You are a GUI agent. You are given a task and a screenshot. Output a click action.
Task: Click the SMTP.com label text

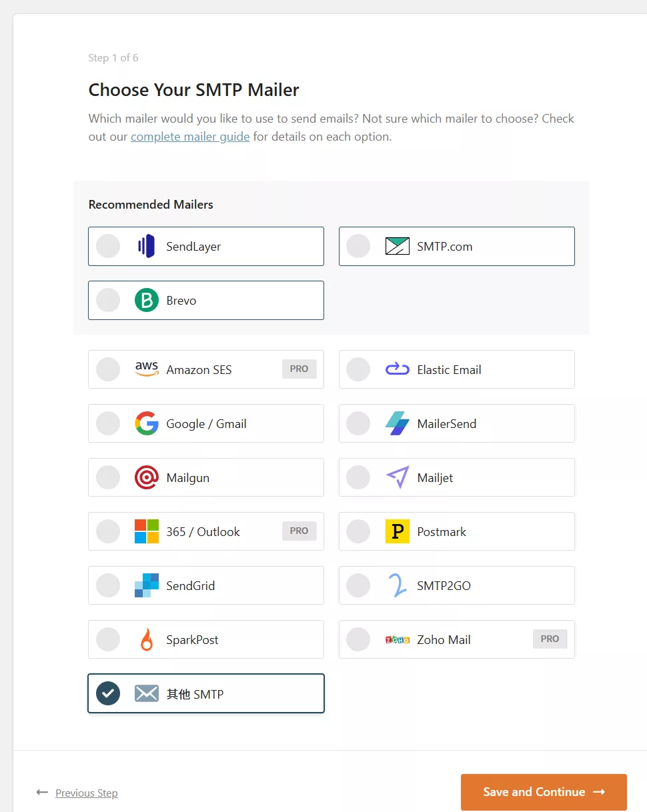click(x=445, y=247)
